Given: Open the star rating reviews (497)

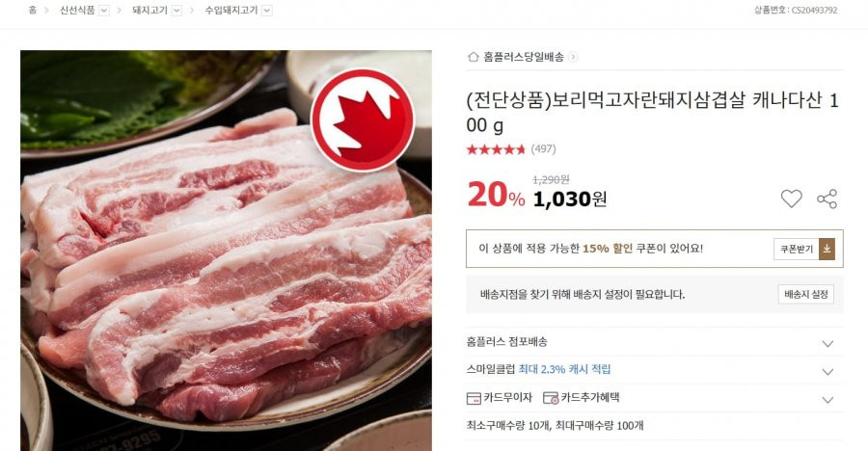Looking at the screenshot, I should pyautogui.click(x=511, y=148).
